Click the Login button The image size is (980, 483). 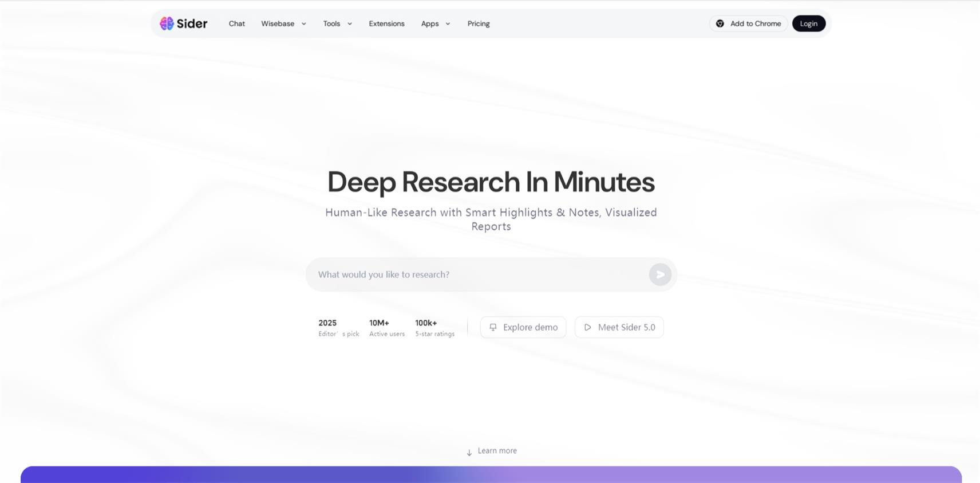pyautogui.click(x=809, y=23)
